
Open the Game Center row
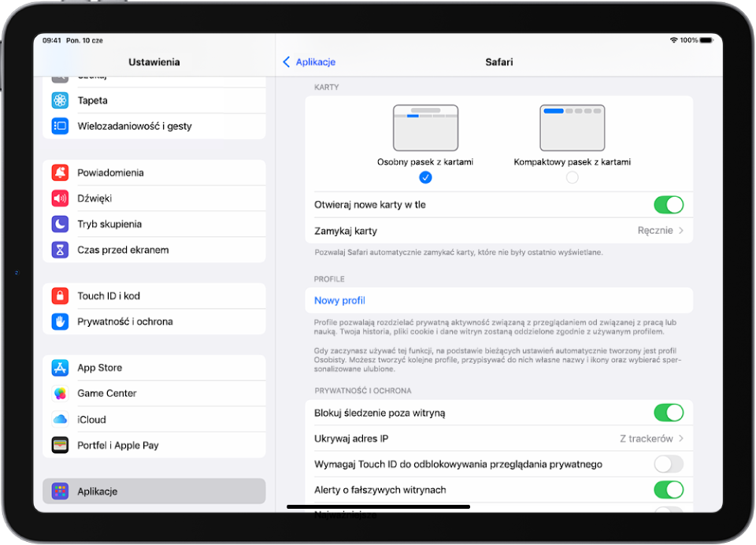click(154, 394)
